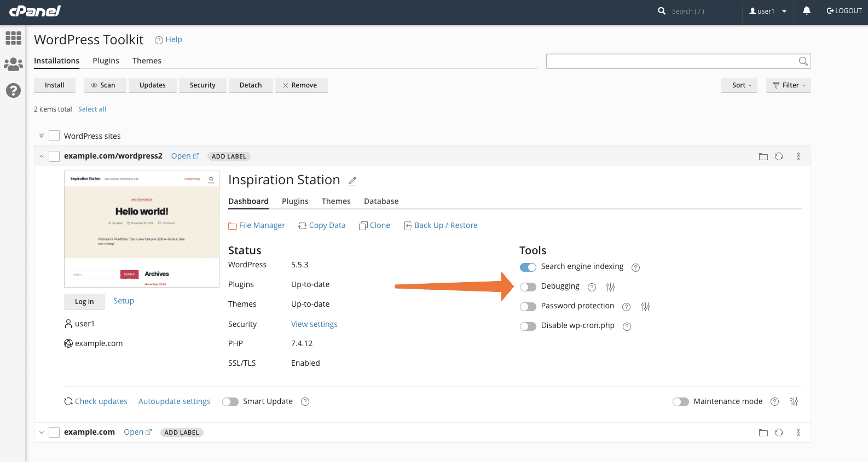
Task: Switch to the Database tab
Action: (x=381, y=201)
